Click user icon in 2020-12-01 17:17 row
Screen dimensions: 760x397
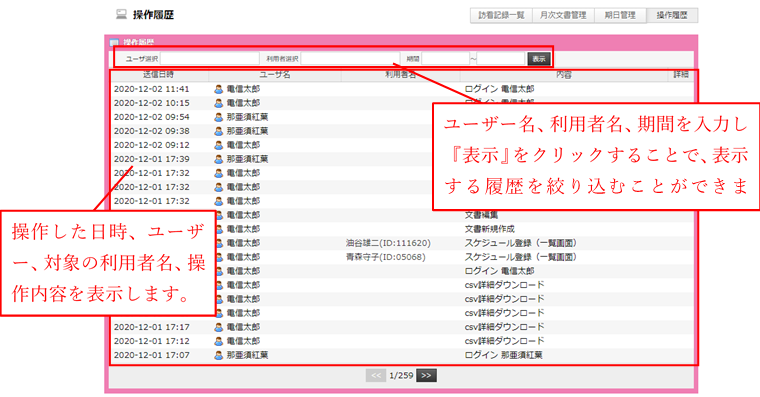coord(219,327)
